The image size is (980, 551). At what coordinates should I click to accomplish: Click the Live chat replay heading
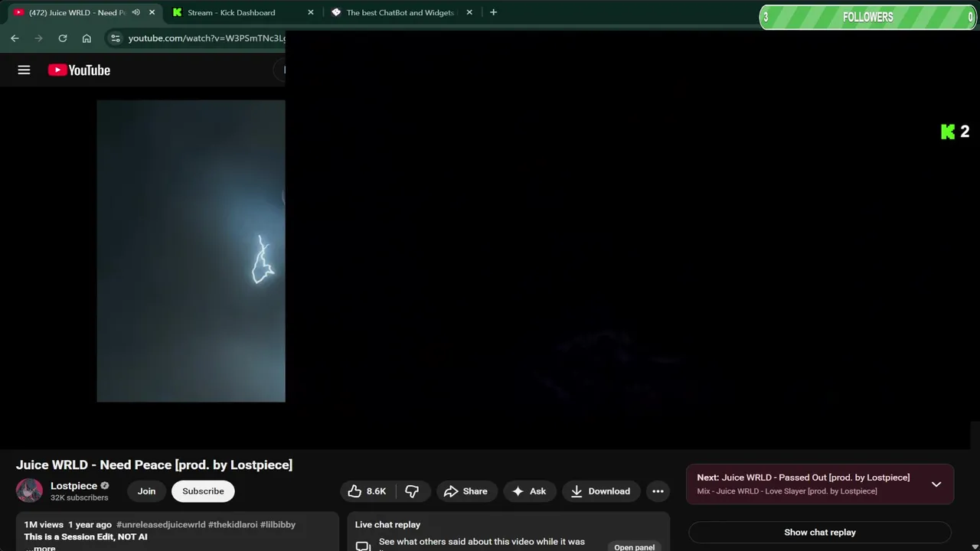(x=387, y=525)
